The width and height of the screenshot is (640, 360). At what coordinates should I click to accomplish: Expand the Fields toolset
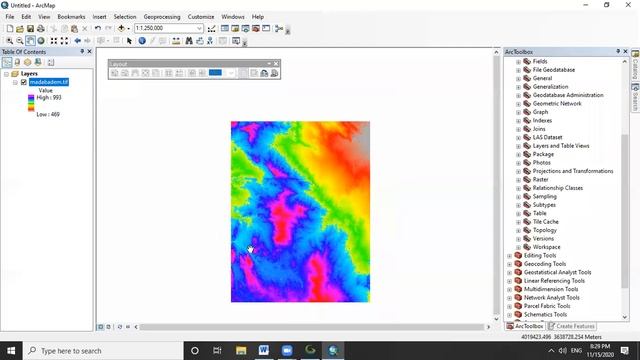point(518,62)
